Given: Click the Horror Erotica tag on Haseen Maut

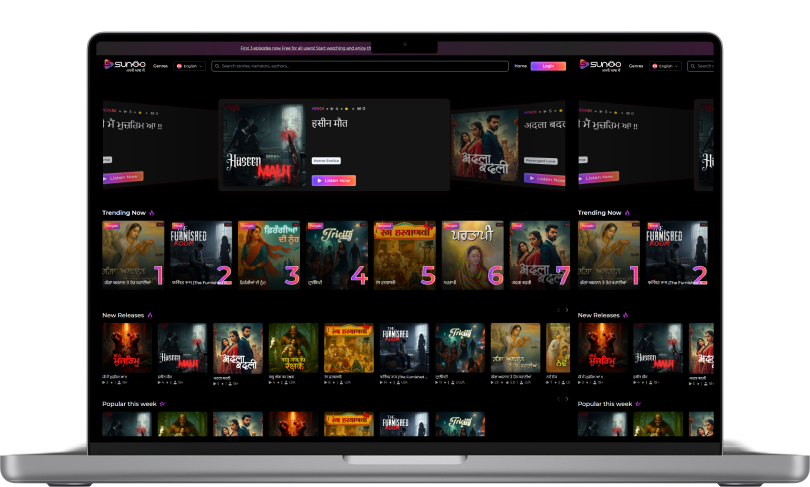Looking at the screenshot, I should pos(326,160).
